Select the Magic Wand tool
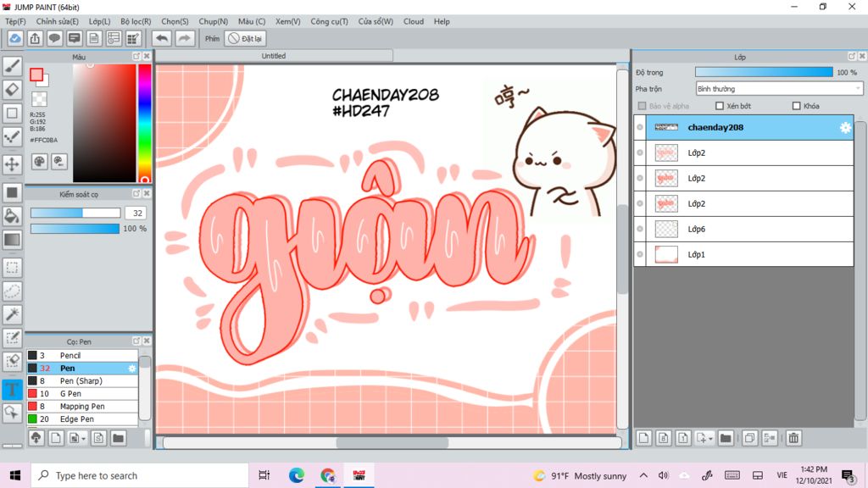 [12, 314]
